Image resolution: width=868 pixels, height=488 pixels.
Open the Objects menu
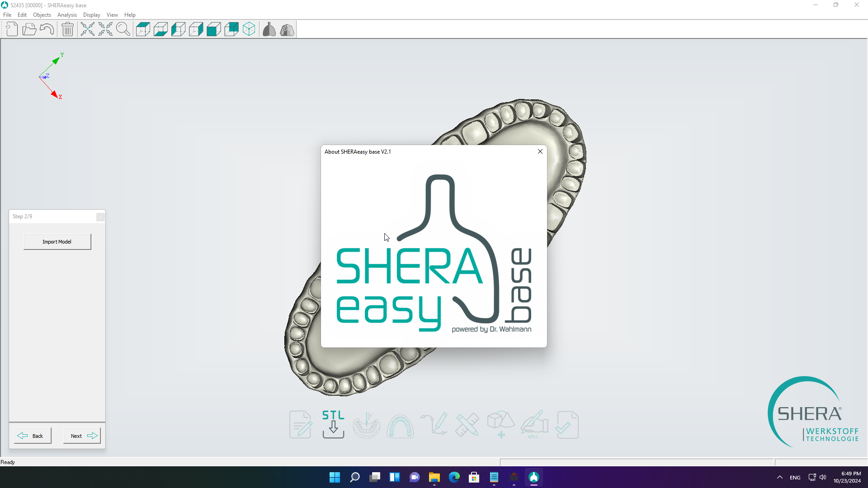click(42, 15)
